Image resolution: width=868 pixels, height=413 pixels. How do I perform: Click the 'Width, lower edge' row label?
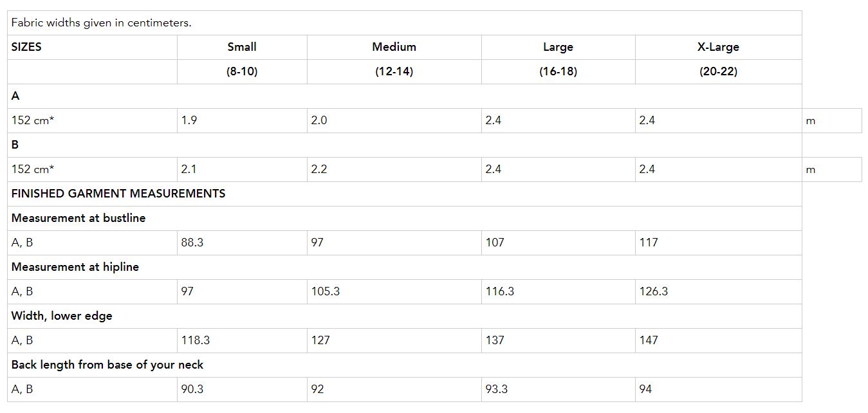(x=62, y=316)
